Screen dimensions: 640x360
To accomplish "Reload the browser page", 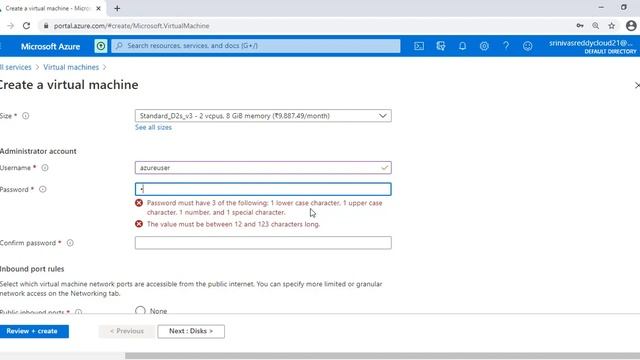I will pos(27,26).
